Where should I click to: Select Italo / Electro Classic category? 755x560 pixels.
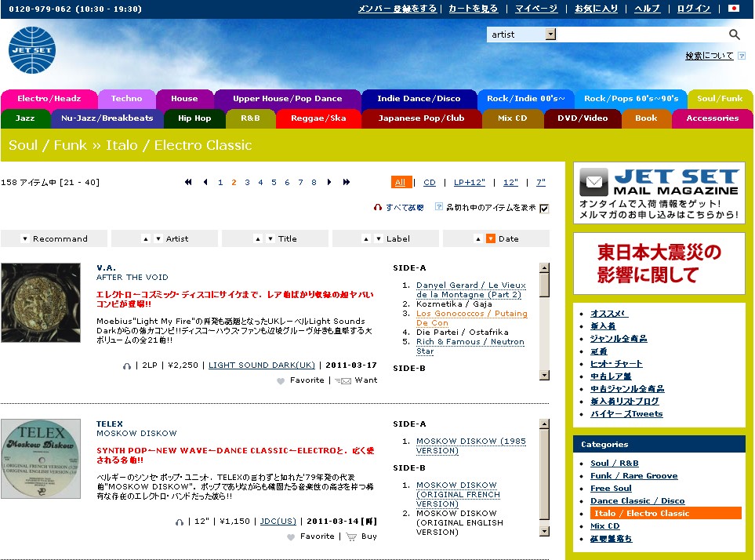666,513
